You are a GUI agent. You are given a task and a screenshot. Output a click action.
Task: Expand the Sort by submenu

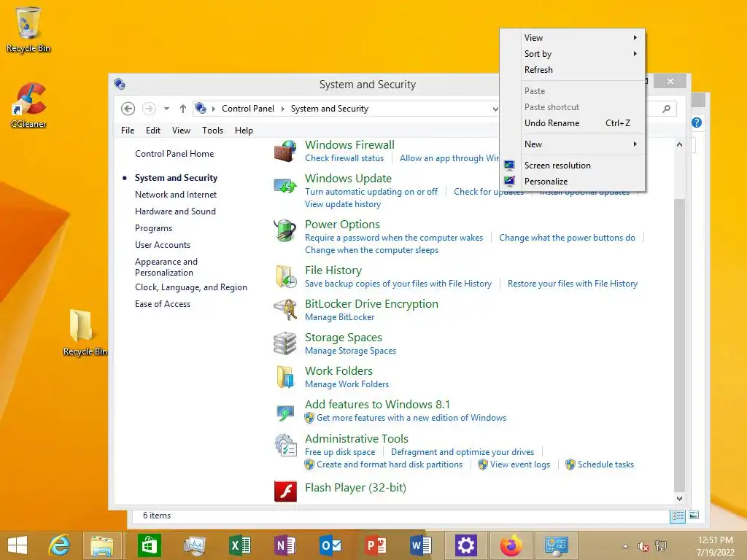[x=573, y=54]
